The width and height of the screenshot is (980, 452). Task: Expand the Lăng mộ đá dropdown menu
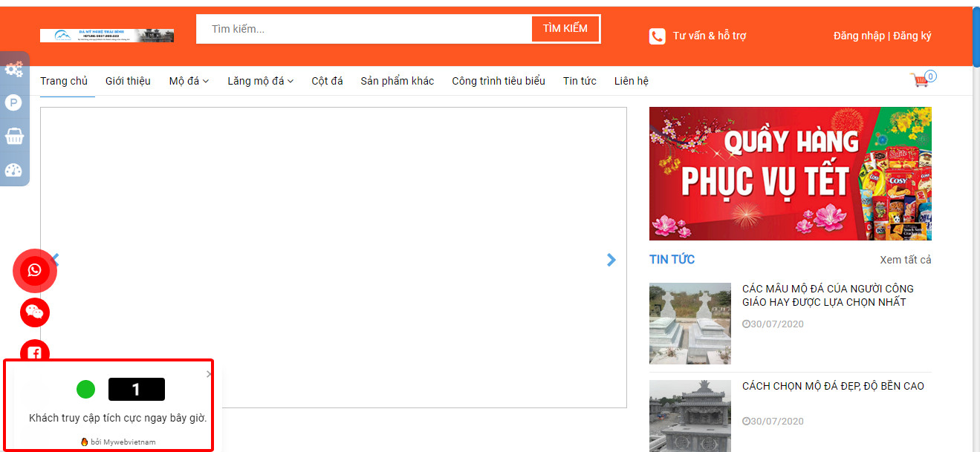pyautogui.click(x=260, y=81)
